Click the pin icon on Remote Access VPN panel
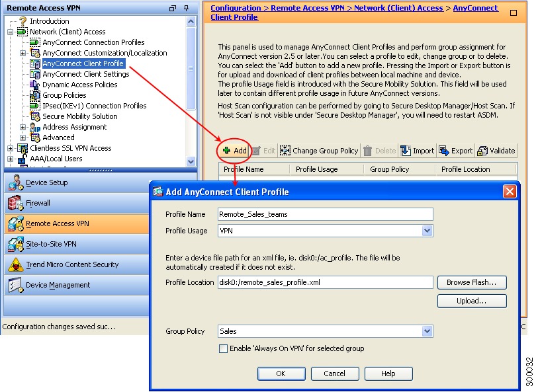This screenshot has width=538, height=392. click(x=187, y=8)
